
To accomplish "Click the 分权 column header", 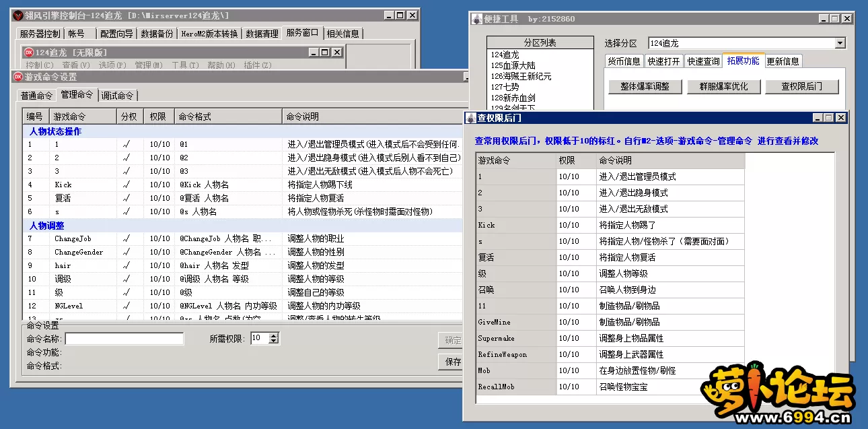I will pos(130,117).
